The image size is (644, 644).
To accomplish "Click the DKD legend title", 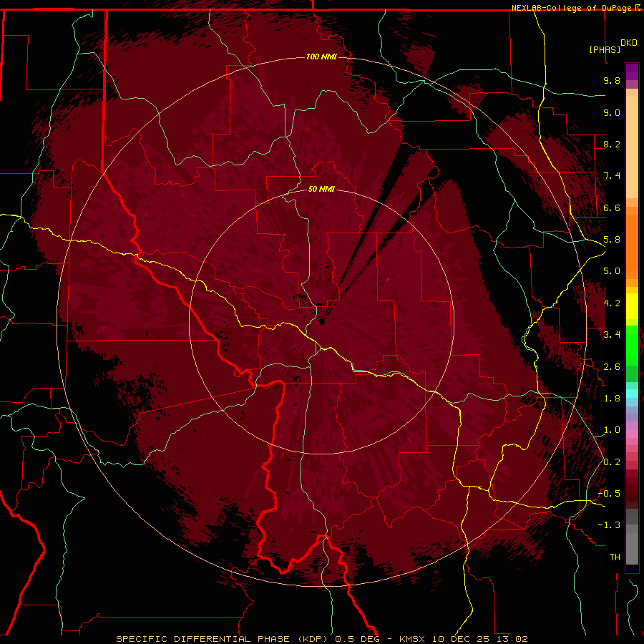I will [x=629, y=43].
